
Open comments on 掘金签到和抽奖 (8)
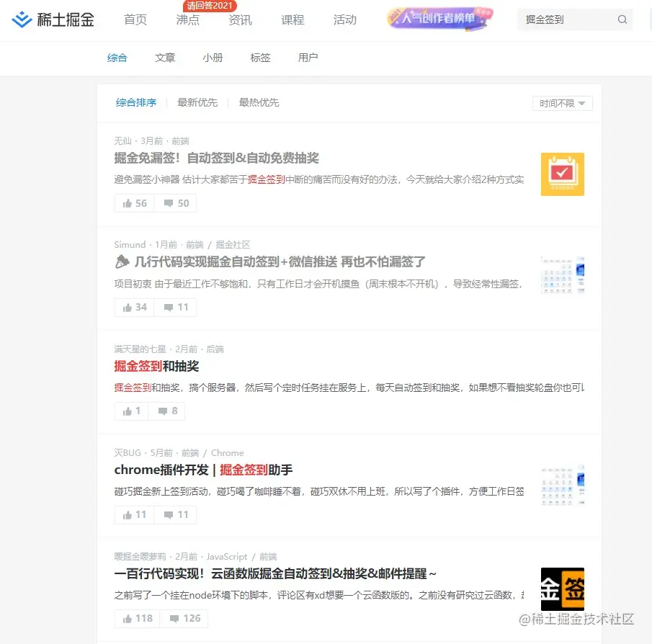[166, 411]
